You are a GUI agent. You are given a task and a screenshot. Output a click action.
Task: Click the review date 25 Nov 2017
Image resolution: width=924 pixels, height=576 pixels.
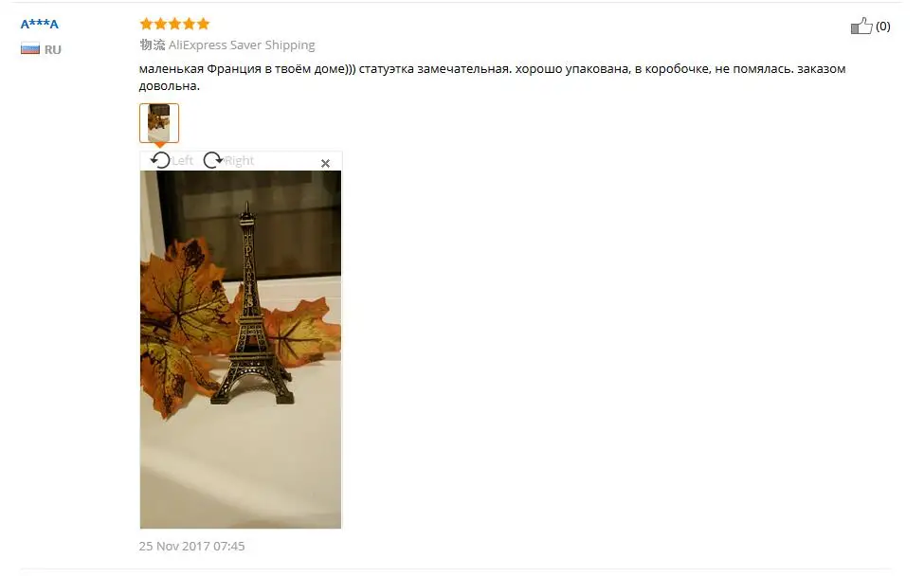point(191,546)
